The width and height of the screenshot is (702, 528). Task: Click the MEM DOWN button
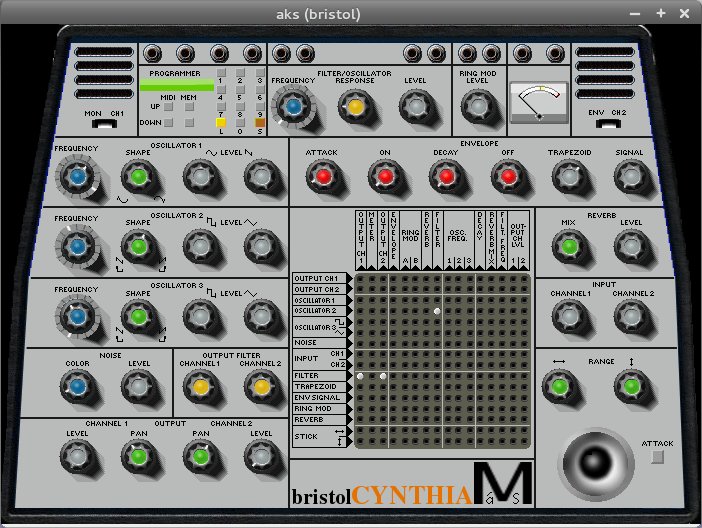pyautogui.click(x=189, y=122)
